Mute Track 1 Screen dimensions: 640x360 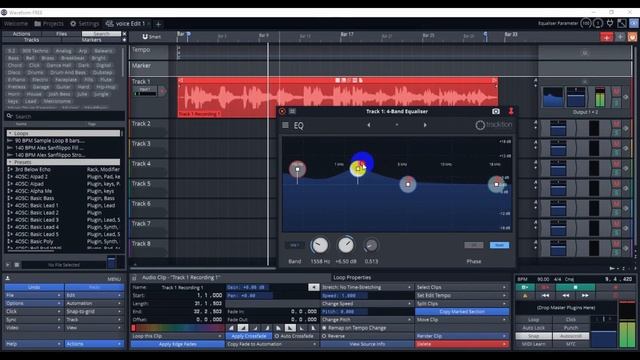[x=616, y=91]
